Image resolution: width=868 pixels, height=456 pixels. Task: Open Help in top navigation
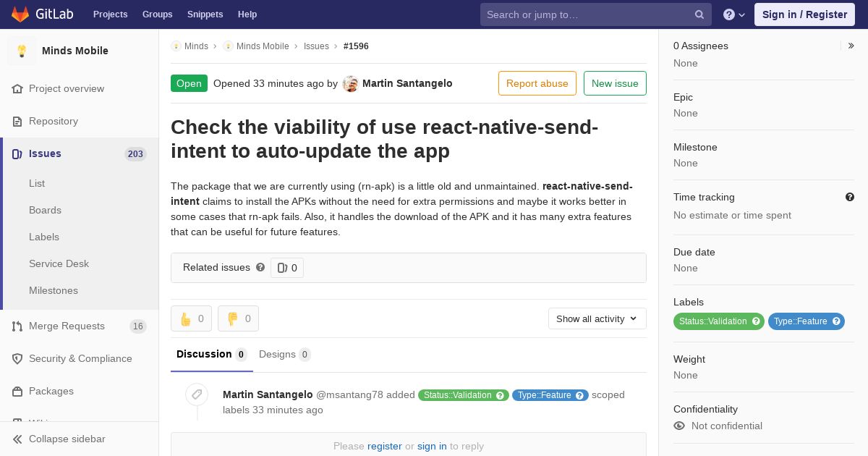247,14
